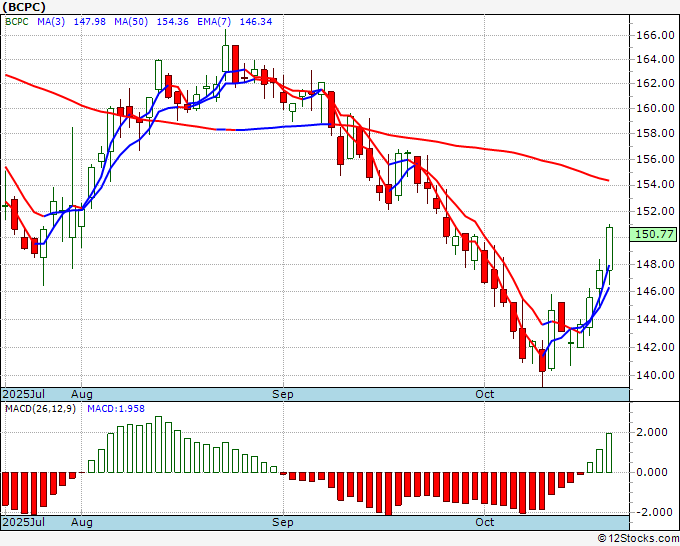Click the rightmost green MACD histogram bar
The width and height of the screenshot is (680, 546).
(608, 452)
